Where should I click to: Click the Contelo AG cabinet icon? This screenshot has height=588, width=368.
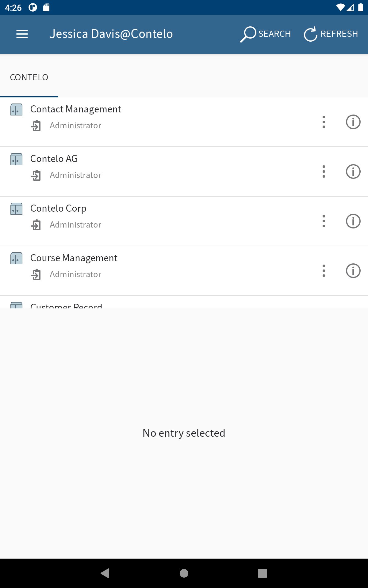click(17, 159)
